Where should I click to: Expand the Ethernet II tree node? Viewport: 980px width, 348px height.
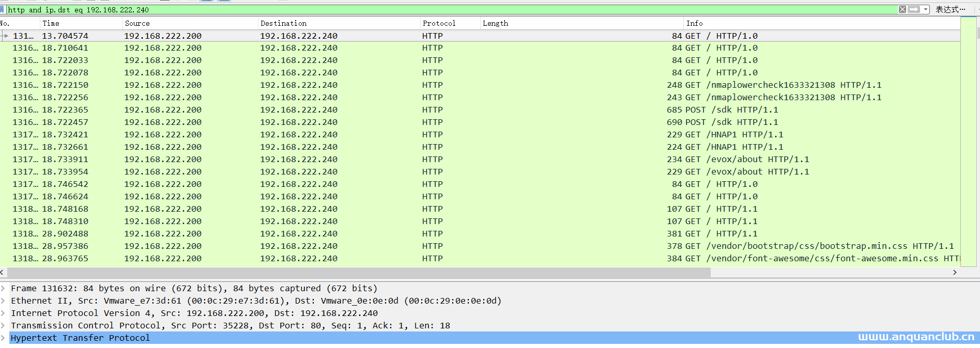tap(3, 300)
